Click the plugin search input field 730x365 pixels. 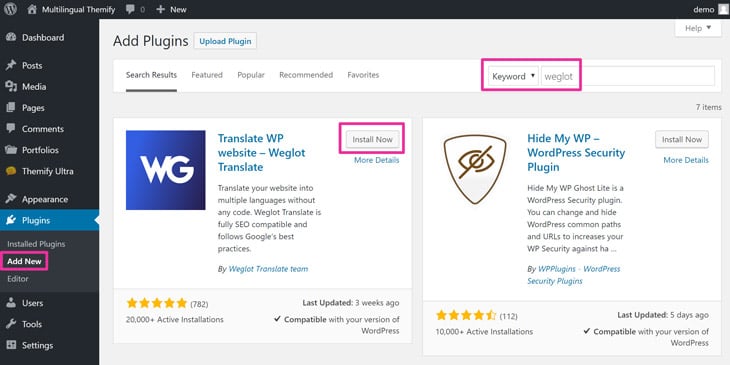[628, 76]
